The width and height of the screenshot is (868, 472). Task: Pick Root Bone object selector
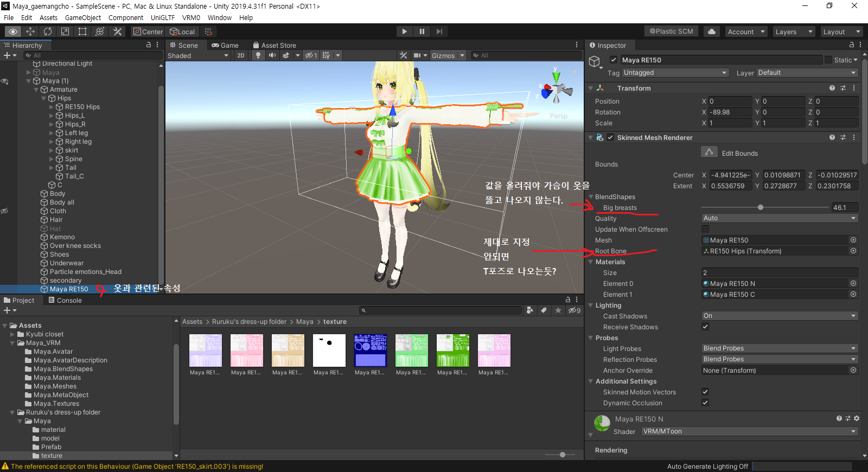(x=853, y=251)
